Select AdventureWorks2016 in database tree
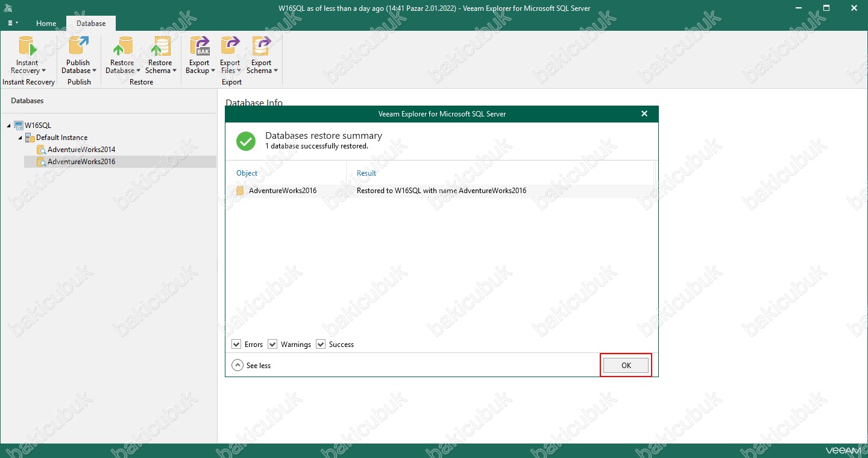 [81, 162]
